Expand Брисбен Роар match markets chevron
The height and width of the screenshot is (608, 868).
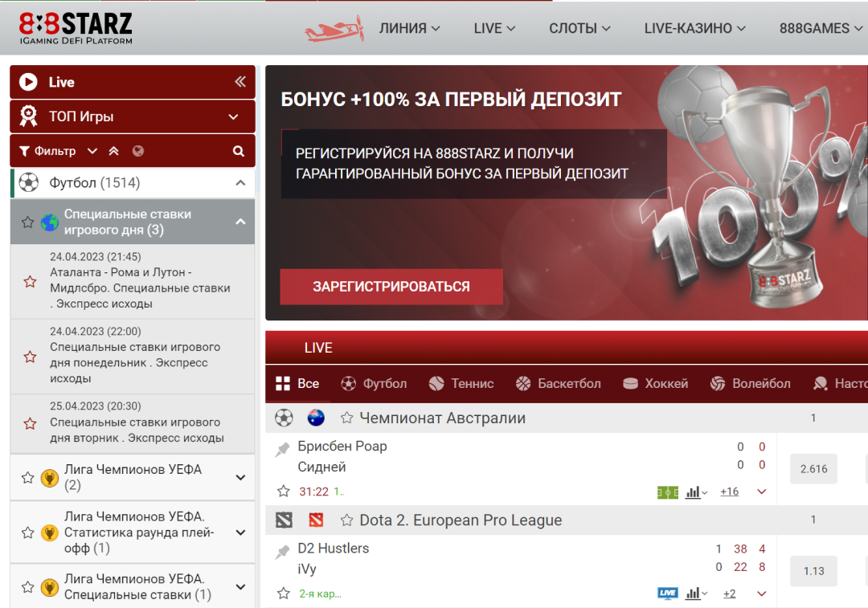[x=762, y=492]
